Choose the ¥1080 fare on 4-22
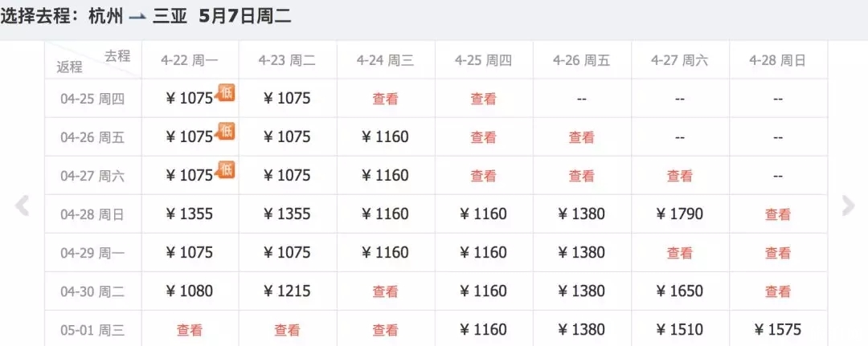The image size is (868, 346). [190, 291]
